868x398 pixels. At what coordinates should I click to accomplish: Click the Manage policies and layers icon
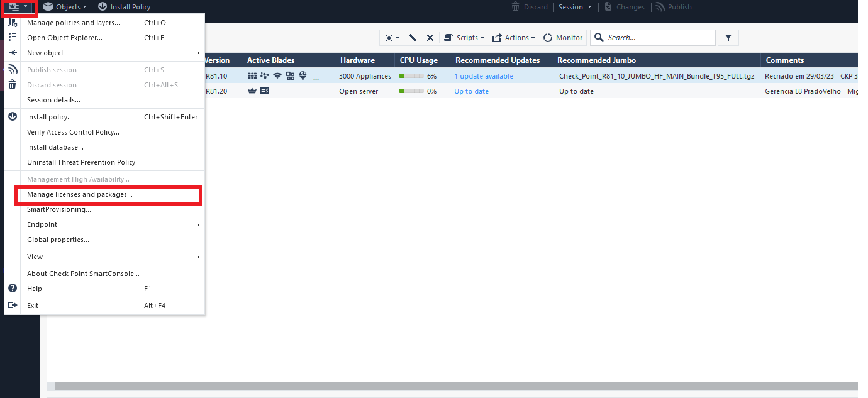[13, 23]
